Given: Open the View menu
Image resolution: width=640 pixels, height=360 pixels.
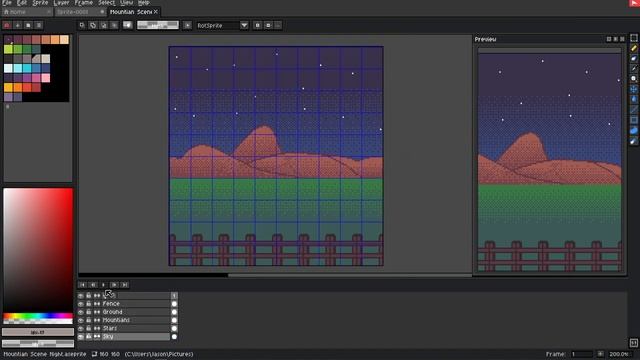Looking at the screenshot, I should [x=127, y=2].
